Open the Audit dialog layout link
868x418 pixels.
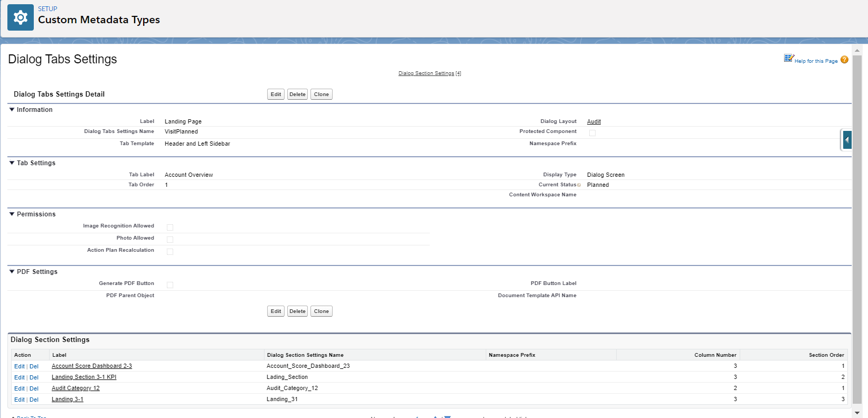coord(594,121)
